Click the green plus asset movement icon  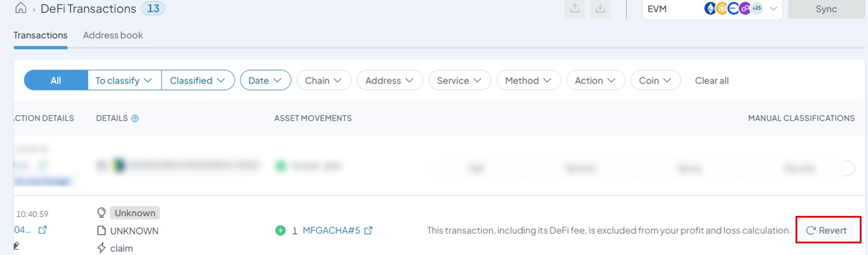(281, 230)
